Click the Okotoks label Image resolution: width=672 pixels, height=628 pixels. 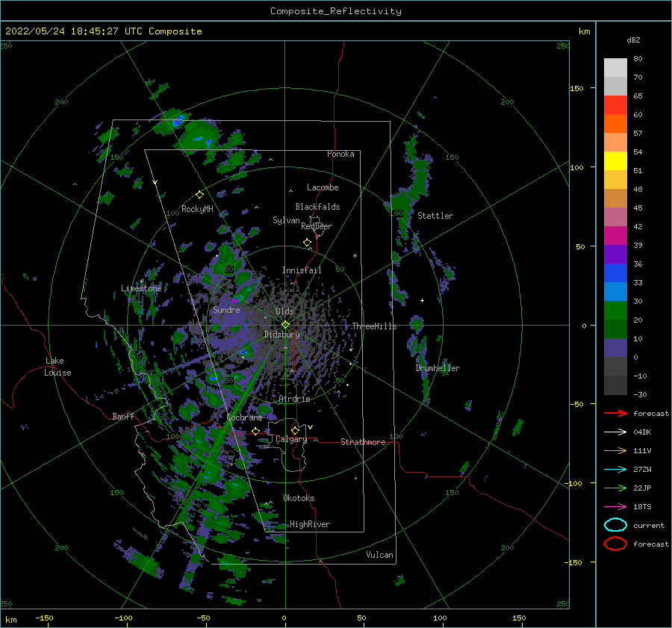[x=299, y=498]
